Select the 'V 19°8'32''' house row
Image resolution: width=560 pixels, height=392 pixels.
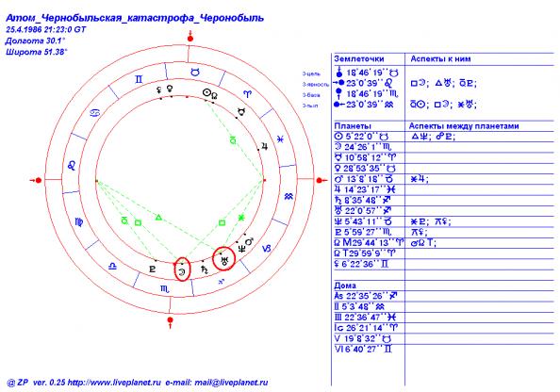pyautogui.click(x=363, y=338)
